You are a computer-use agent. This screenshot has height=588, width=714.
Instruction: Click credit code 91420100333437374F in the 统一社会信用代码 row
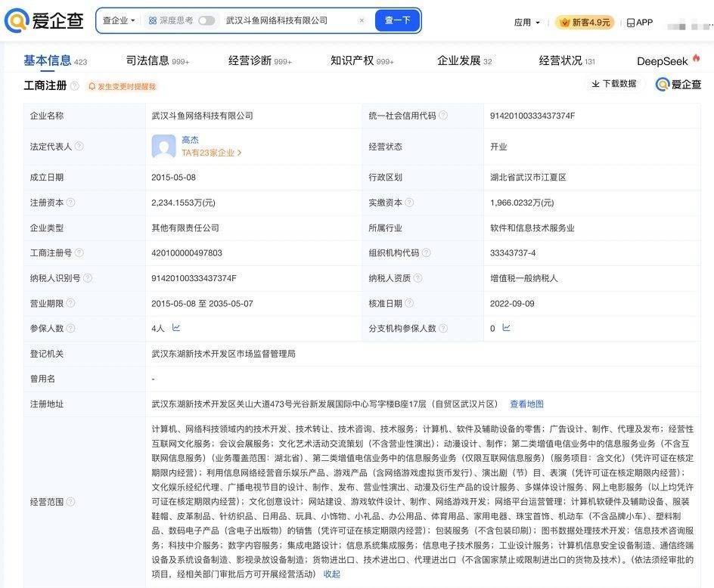pyautogui.click(x=532, y=116)
